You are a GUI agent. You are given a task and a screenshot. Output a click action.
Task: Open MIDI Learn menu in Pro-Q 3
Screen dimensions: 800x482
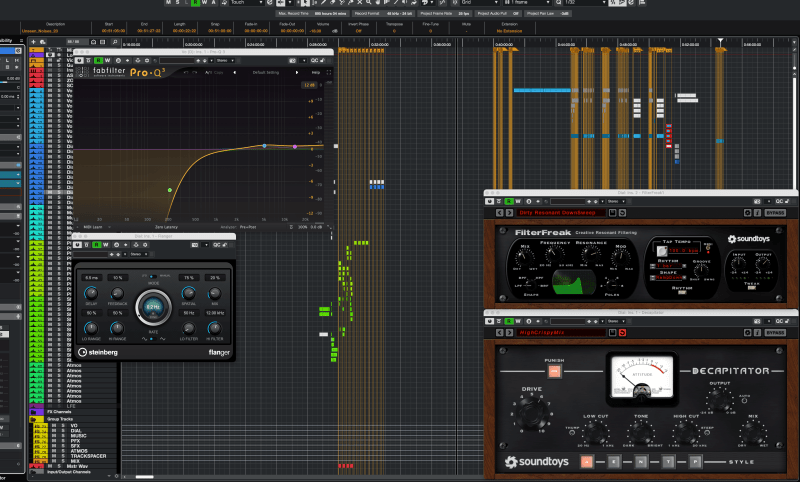pyautogui.click(x=93, y=227)
